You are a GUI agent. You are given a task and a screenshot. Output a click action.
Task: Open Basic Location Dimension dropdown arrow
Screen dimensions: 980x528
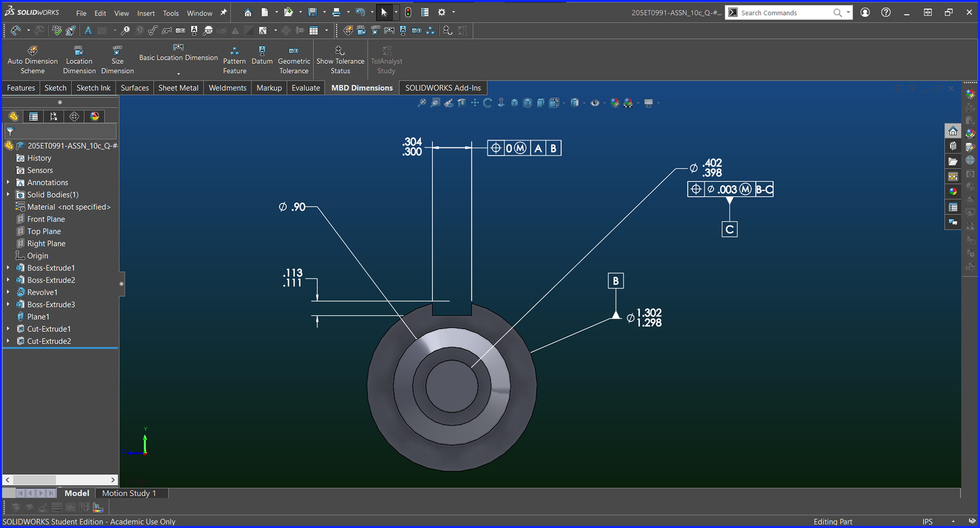[178, 74]
